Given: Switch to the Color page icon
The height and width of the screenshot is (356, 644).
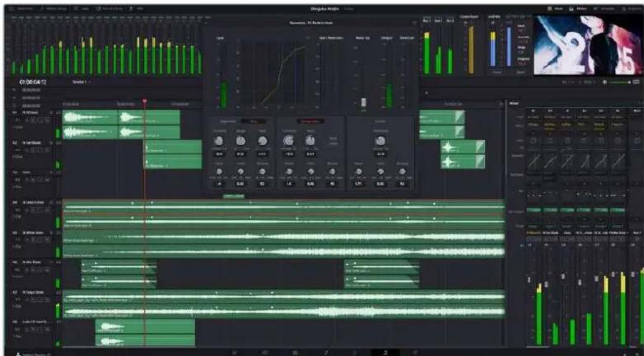Looking at the screenshot, I should click(355, 352).
